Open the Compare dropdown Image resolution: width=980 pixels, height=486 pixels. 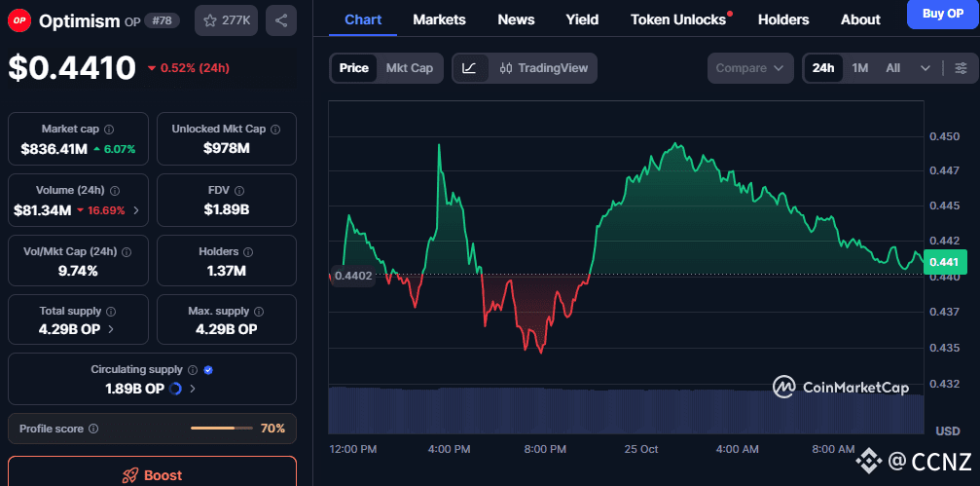(x=748, y=68)
